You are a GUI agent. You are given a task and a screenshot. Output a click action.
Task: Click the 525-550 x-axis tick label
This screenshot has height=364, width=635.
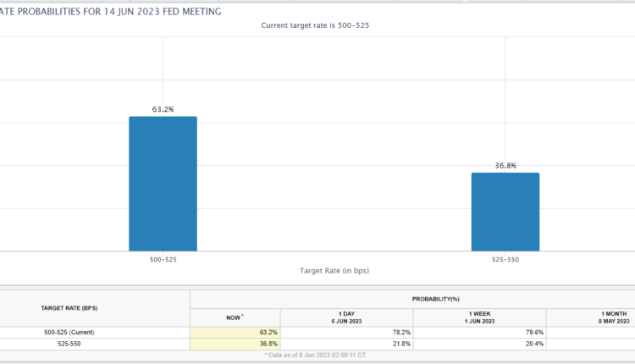[505, 259]
